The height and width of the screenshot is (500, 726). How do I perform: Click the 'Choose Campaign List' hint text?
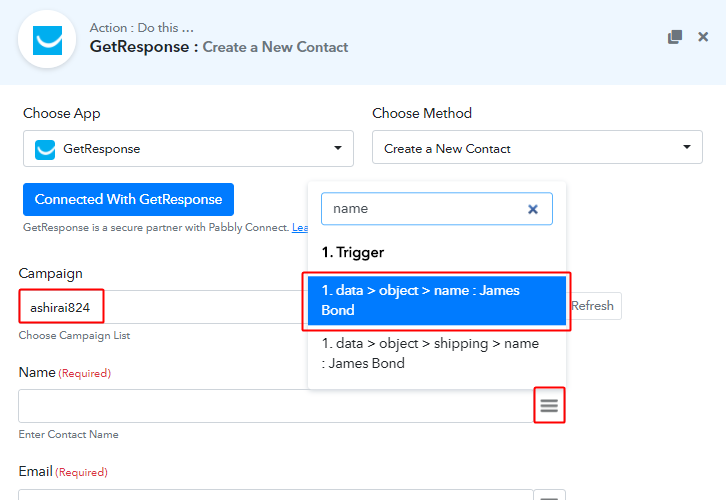(x=74, y=336)
